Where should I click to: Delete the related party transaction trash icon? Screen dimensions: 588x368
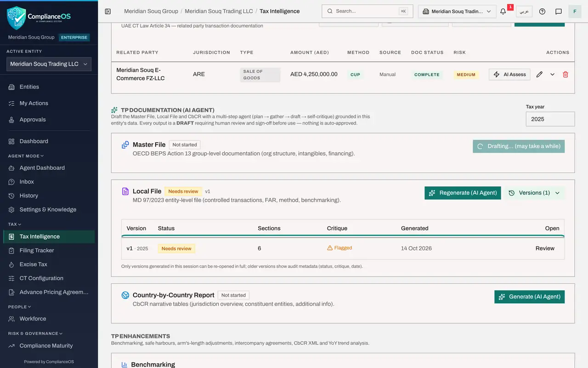pyautogui.click(x=565, y=75)
